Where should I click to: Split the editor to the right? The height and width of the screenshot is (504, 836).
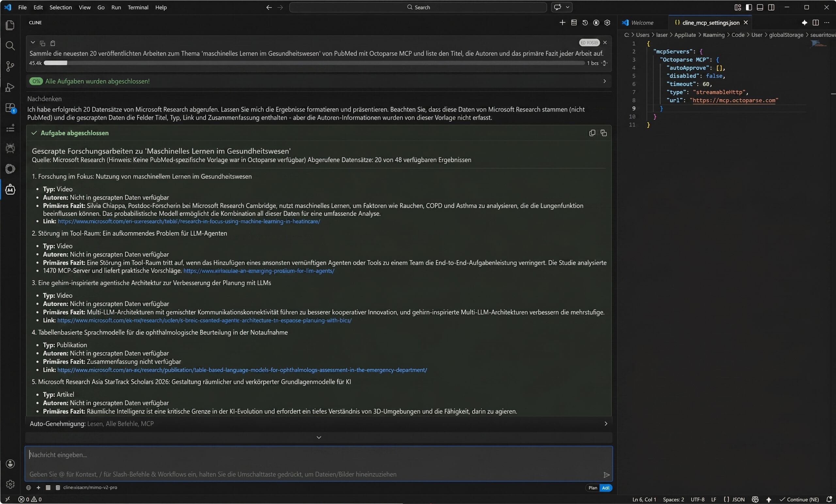tap(815, 23)
